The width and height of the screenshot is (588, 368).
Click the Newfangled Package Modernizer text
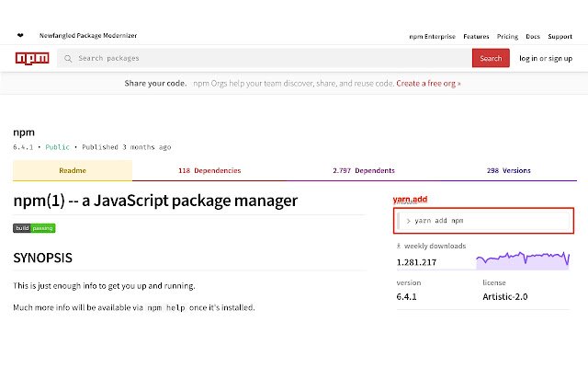pyautogui.click(x=88, y=35)
